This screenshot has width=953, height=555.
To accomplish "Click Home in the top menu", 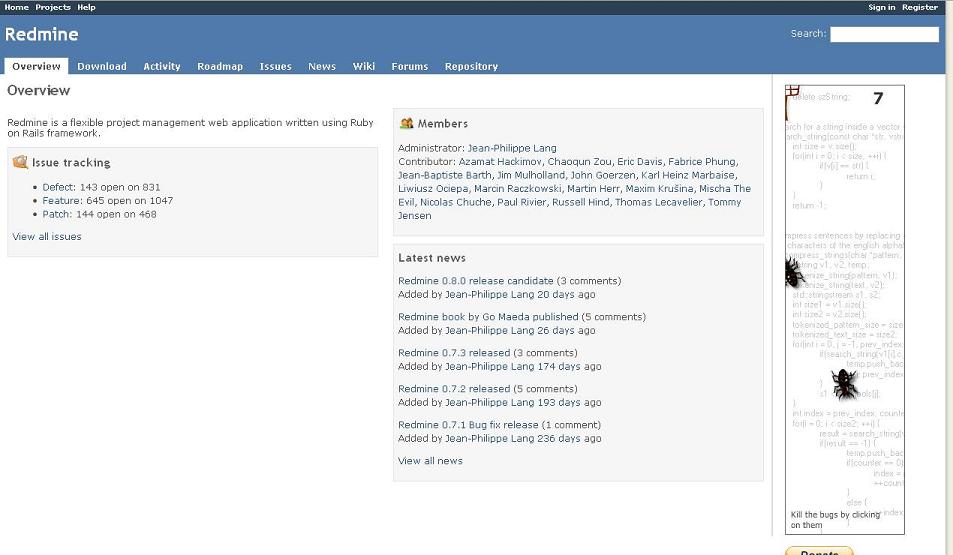I will [x=16, y=7].
